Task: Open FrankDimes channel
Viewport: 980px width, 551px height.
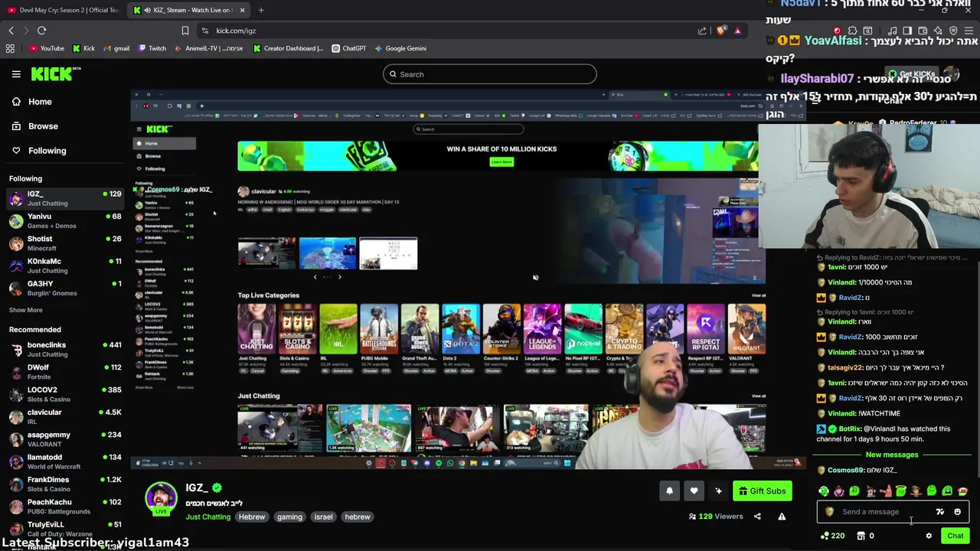Action: pyautogui.click(x=65, y=484)
